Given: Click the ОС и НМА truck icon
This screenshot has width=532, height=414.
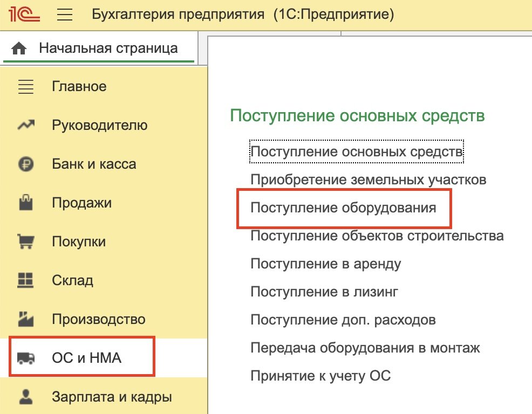Looking at the screenshot, I should point(25,356).
